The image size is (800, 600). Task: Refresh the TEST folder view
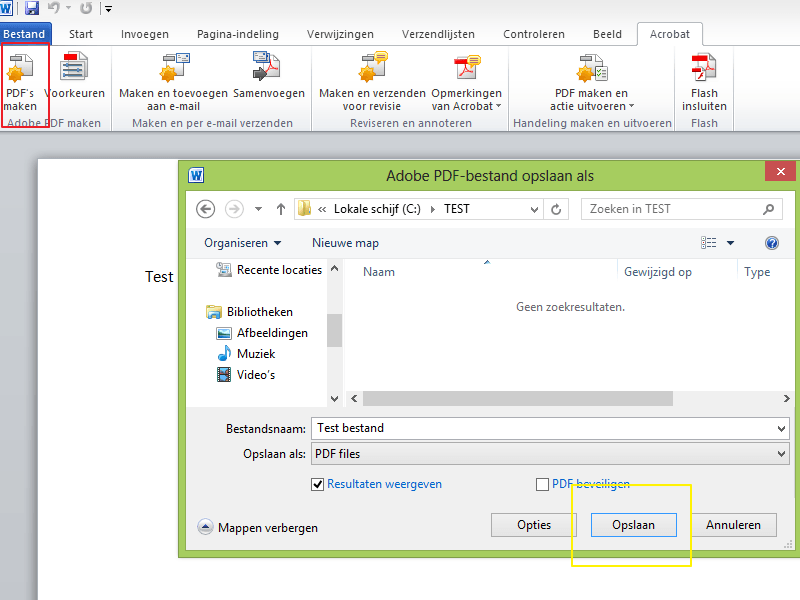tap(556, 209)
